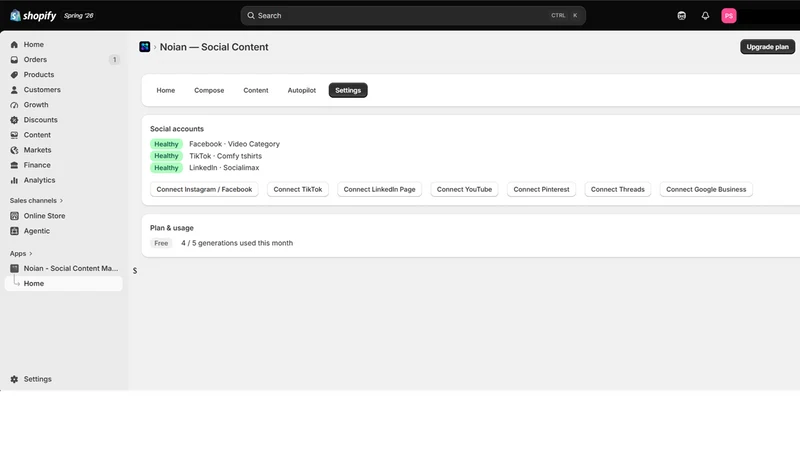Viewport: 800px width, 450px height.
Task: Click the Markets globe icon
Action: pos(14,150)
